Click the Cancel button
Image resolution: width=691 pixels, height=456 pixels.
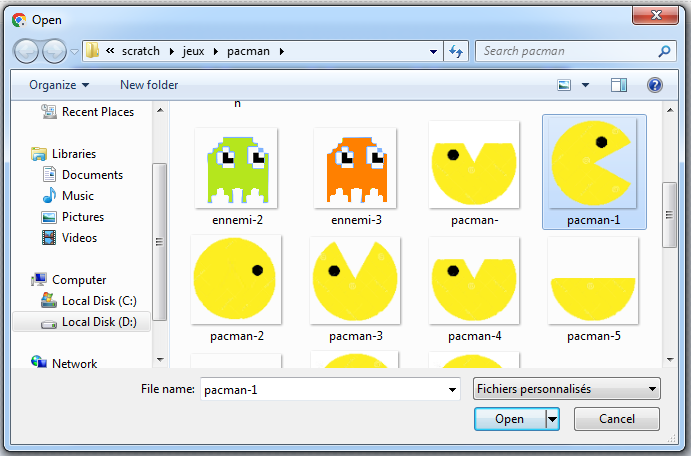pyautogui.click(x=617, y=419)
